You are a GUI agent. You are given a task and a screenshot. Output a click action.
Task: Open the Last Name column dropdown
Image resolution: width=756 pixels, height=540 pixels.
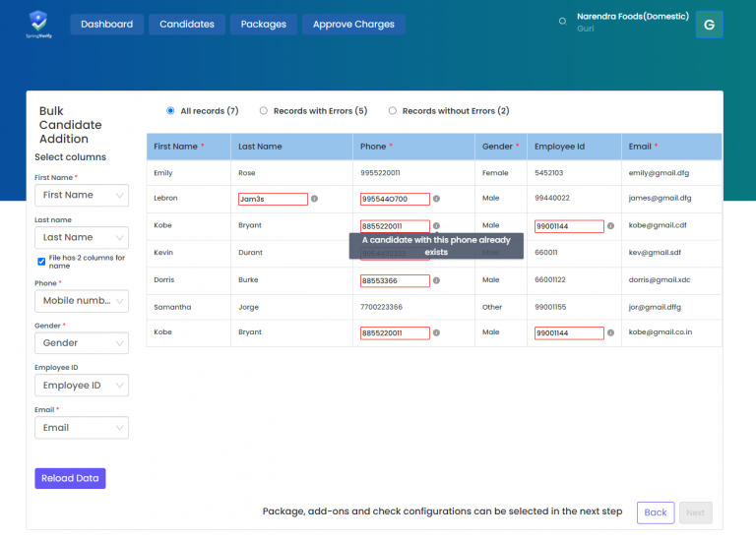point(82,237)
